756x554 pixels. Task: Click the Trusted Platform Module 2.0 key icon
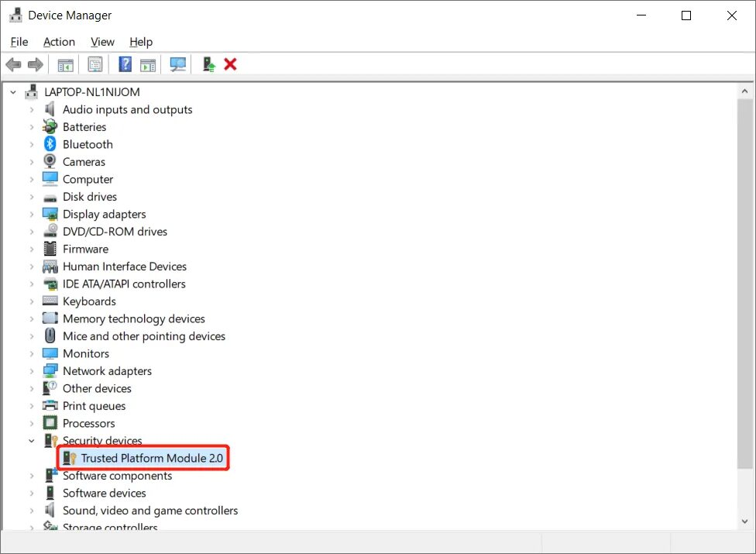tap(70, 458)
